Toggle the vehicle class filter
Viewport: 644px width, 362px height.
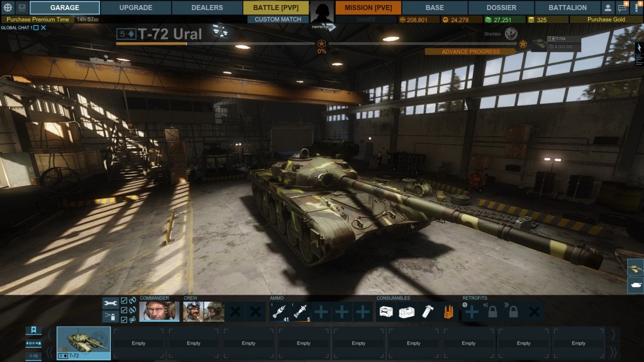[33, 343]
